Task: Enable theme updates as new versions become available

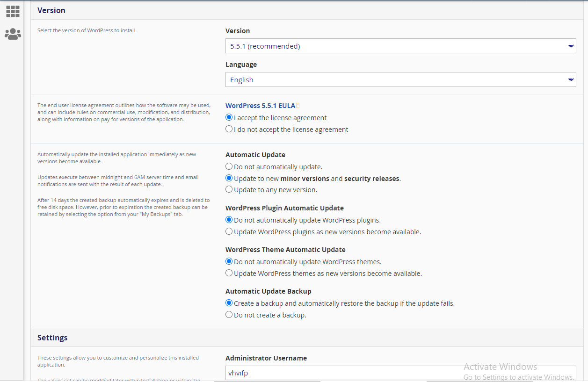Action: coord(229,273)
